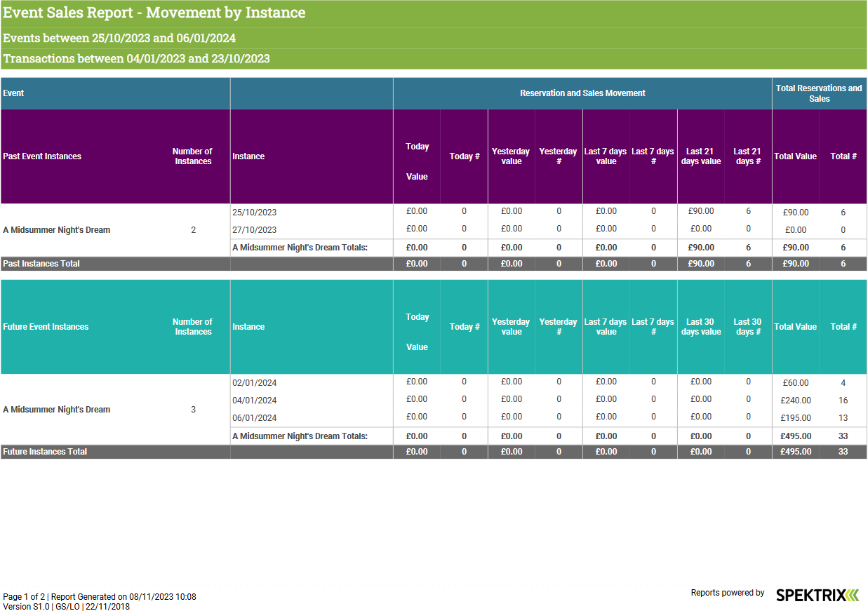
Task: Click the 02/01/2024 instance date
Action: (254, 383)
